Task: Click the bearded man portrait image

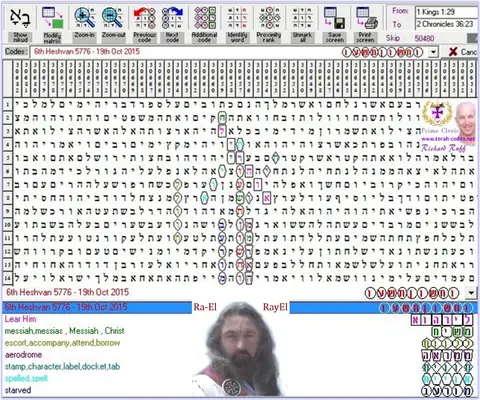Action: pos(239,349)
